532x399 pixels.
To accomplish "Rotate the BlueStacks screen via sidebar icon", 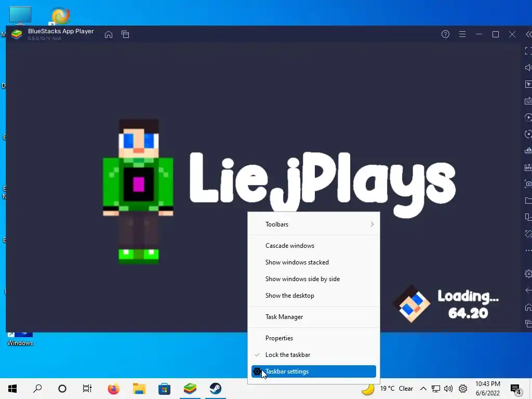I will [528, 233].
